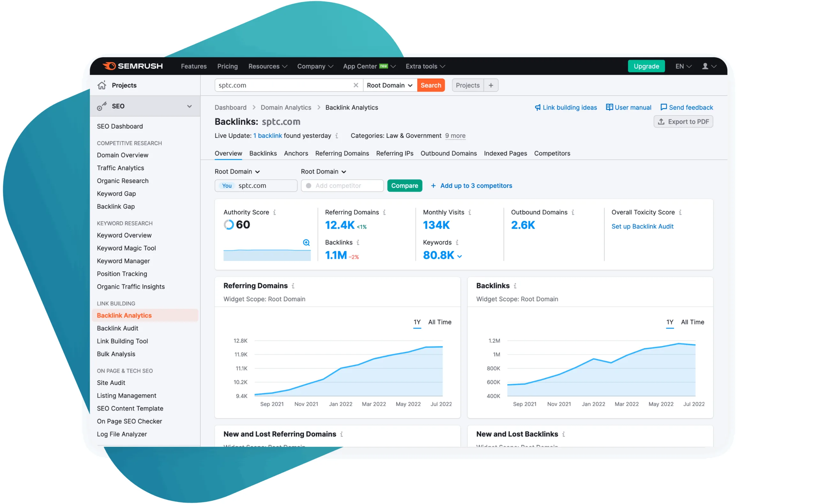Open the user account icon

pos(705,66)
